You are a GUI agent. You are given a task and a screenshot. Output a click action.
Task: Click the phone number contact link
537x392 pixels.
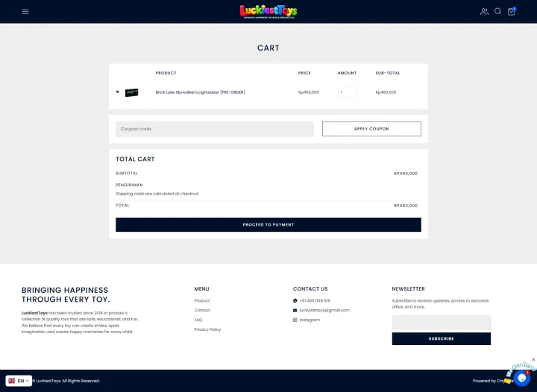(x=315, y=300)
